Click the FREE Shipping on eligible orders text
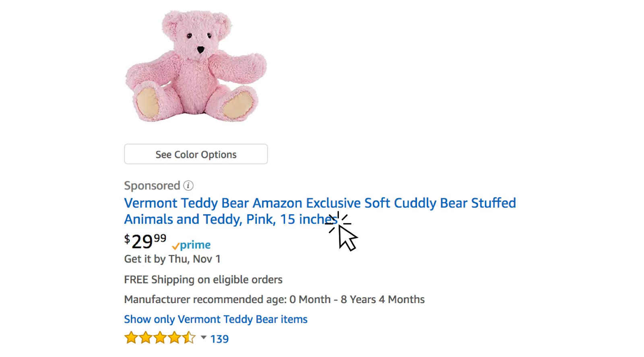 pos(203,280)
